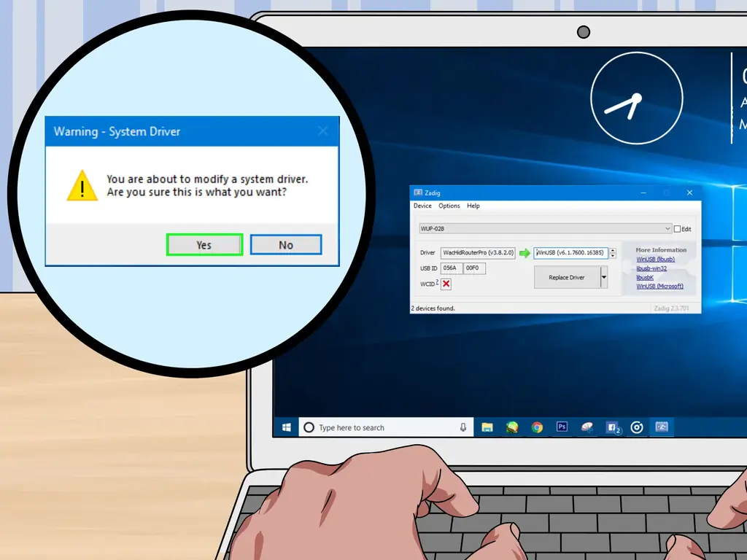Open the Device menu in Zadig
The width and height of the screenshot is (747, 560).
pyautogui.click(x=422, y=206)
